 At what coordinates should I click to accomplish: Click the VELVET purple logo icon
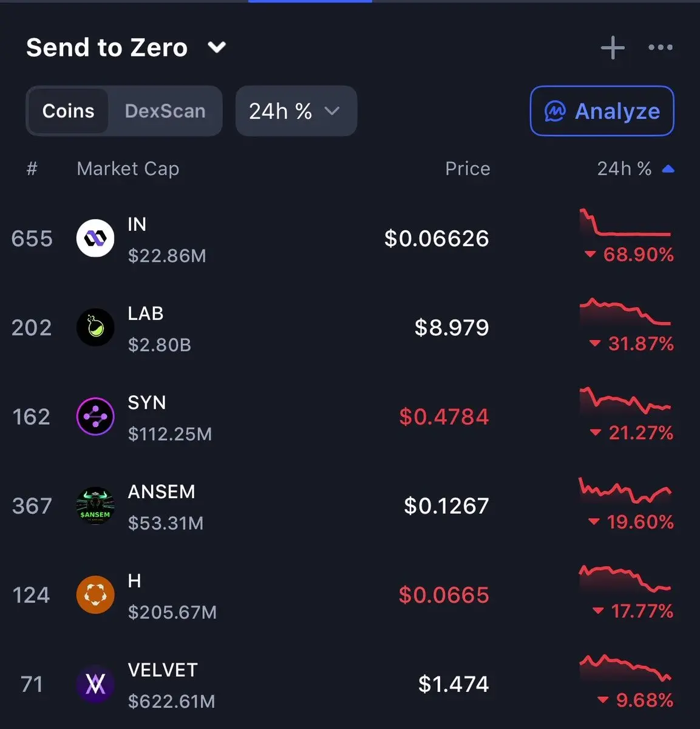(95, 684)
